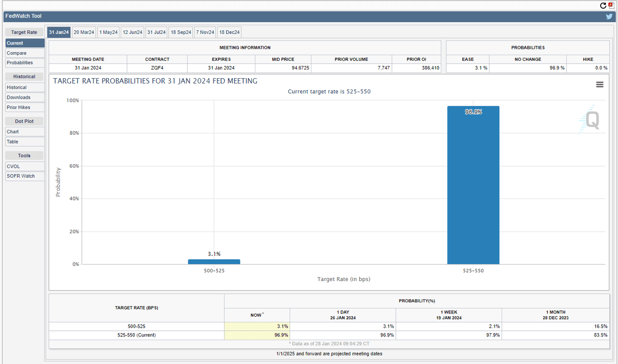Select the 7 Nov24 meeting tab
The width and height of the screenshot is (618, 364).
click(205, 32)
